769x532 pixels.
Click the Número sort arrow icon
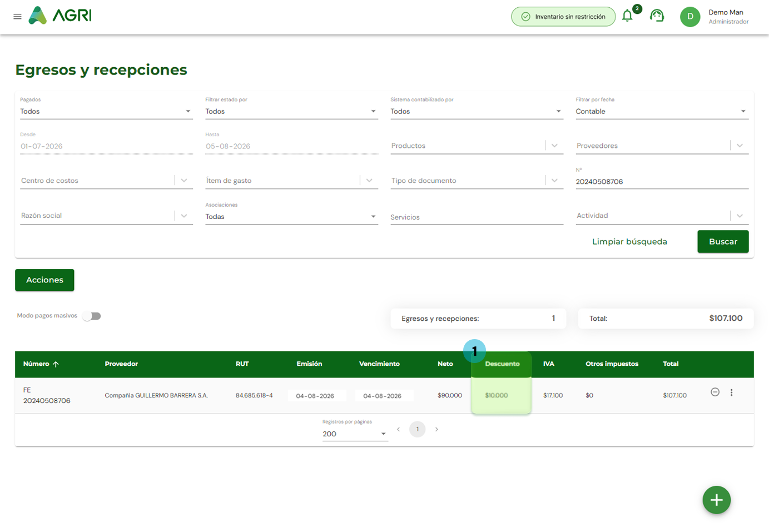[x=56, y=364]
